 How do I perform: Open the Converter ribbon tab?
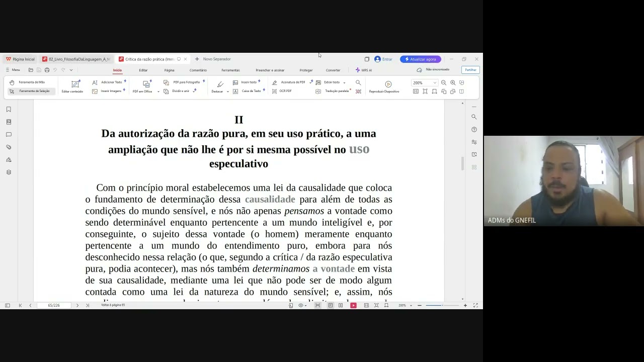point(333,70)
